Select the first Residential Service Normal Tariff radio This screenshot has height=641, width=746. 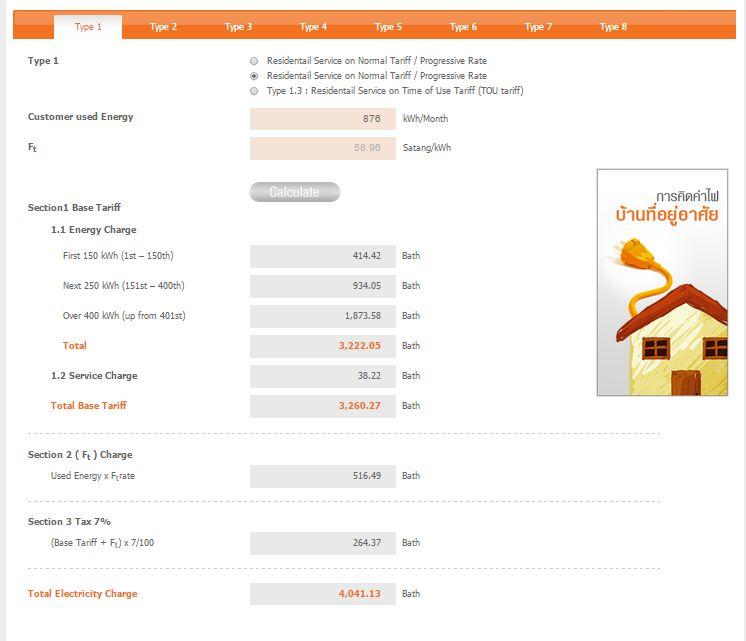[x=254, y=61]
